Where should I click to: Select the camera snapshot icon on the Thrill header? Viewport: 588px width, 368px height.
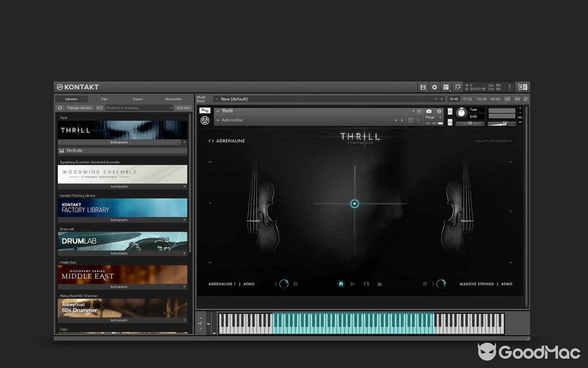pyautogui.click(x=429, y=111)
